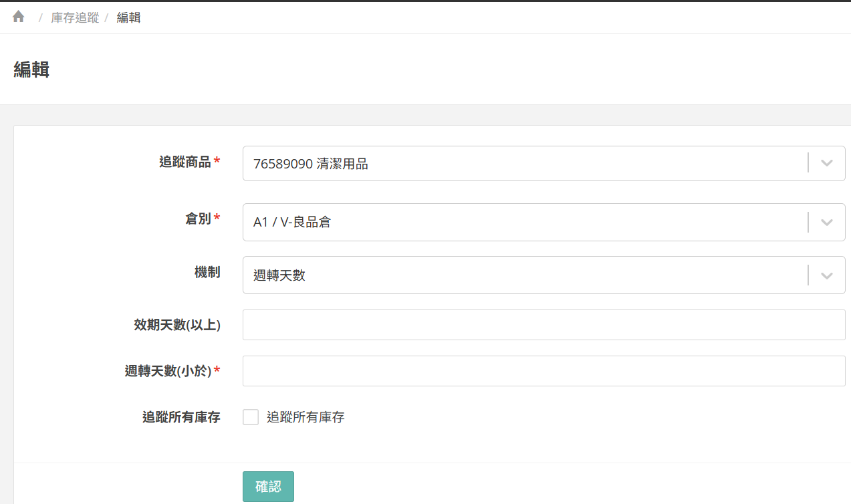The width and height of the screenshot is (851, 504).
Task: Click the 週轉天數 mechanism selection value
Action: click(279, 275)
